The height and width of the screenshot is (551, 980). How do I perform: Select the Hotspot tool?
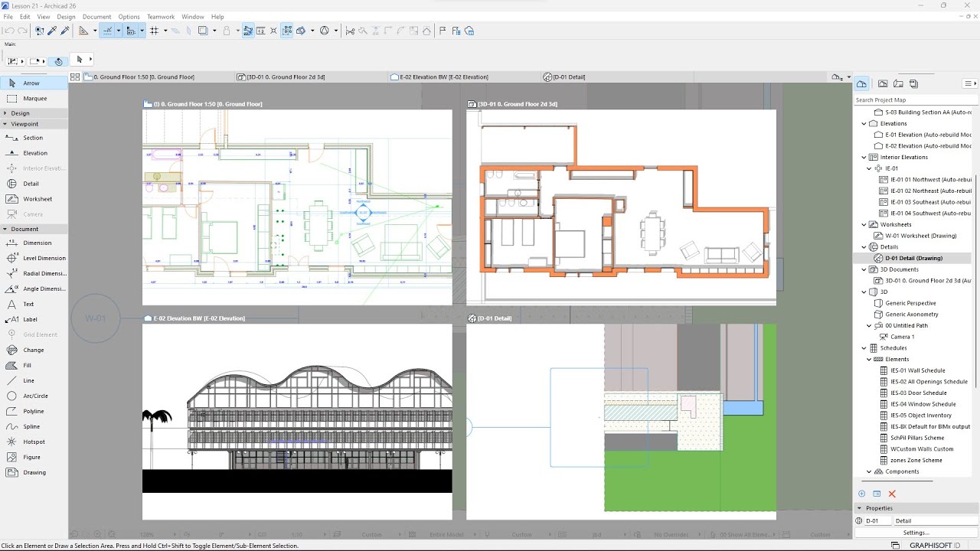point(34,442)
